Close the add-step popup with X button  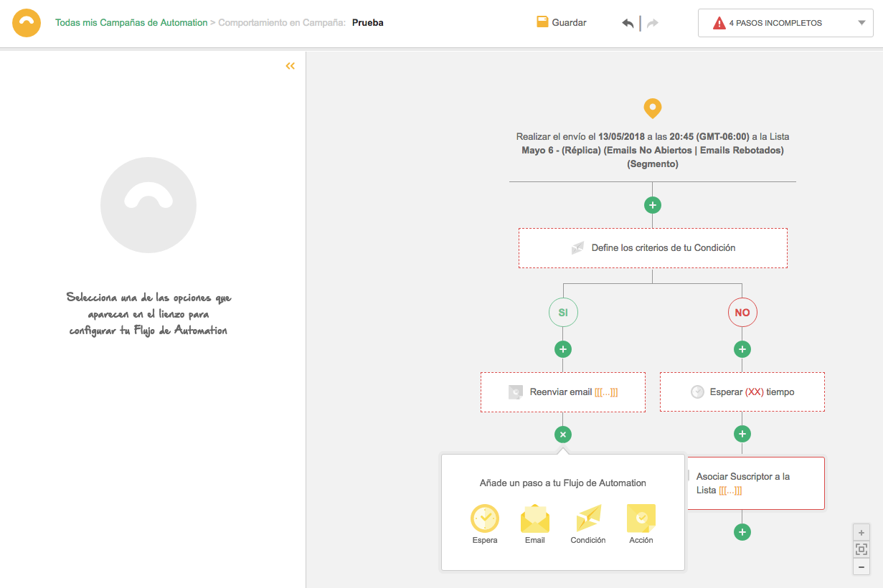(563, 434)
